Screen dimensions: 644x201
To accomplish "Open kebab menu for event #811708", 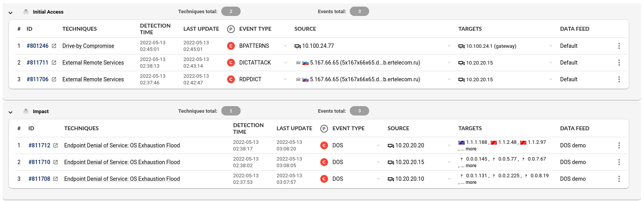I will [619, 179].
